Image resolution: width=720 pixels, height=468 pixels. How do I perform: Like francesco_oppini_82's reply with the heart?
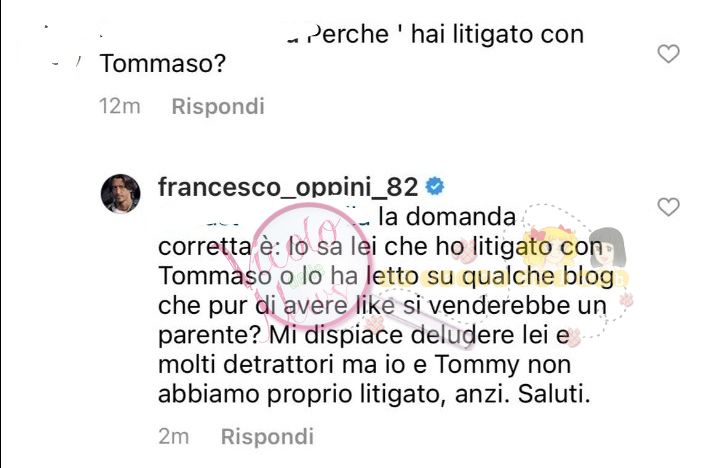point(668,207)
